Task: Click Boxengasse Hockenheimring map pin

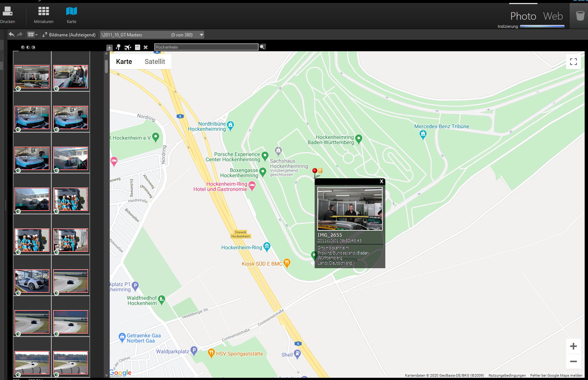Action: coord(263,172)
